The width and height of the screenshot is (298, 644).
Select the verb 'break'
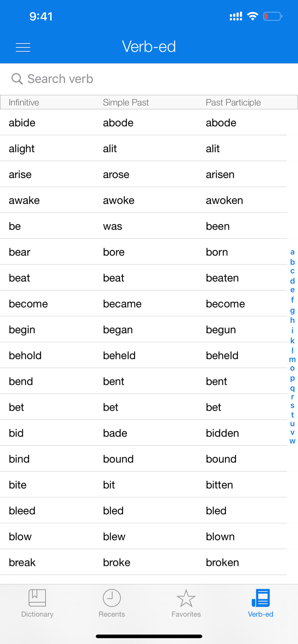pyautogui.click(x=22, y=562)
